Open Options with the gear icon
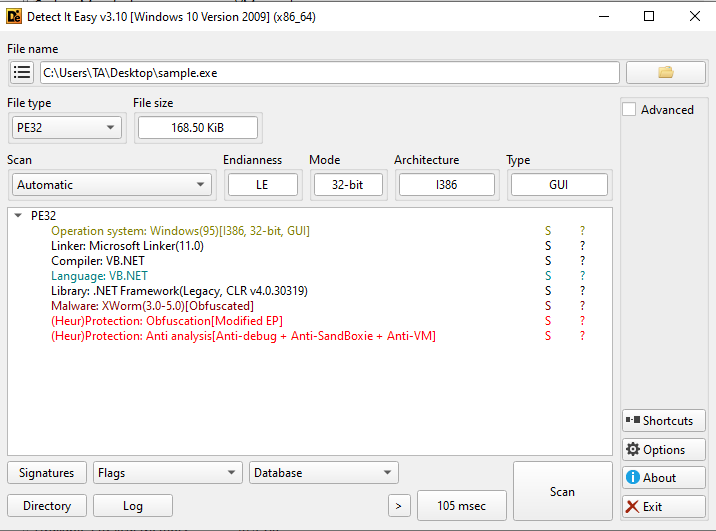 pyautogui.click(x=664, y=450)
